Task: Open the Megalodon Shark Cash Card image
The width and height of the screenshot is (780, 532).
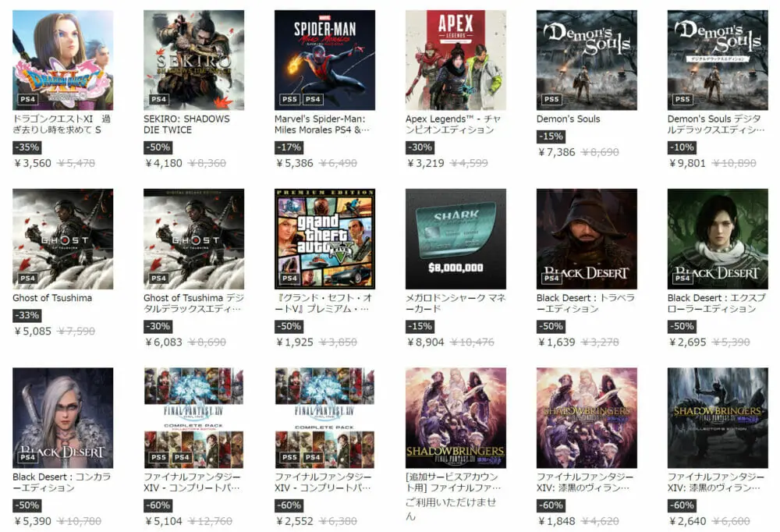Action: tap(456, 239)
